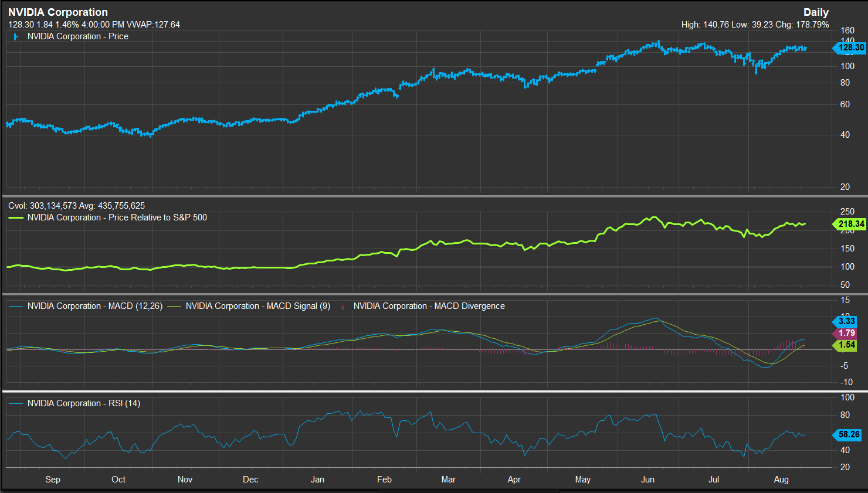Click the Daily interval label

(x=816, y=12)
